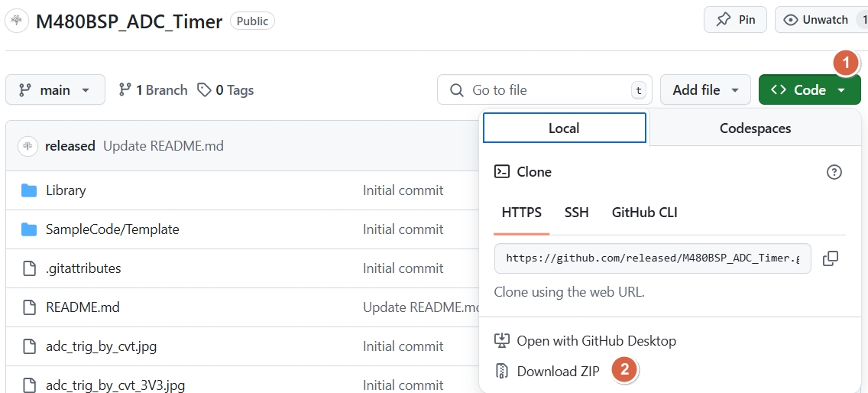Open the 1 Branch link

tap(154, 89)
